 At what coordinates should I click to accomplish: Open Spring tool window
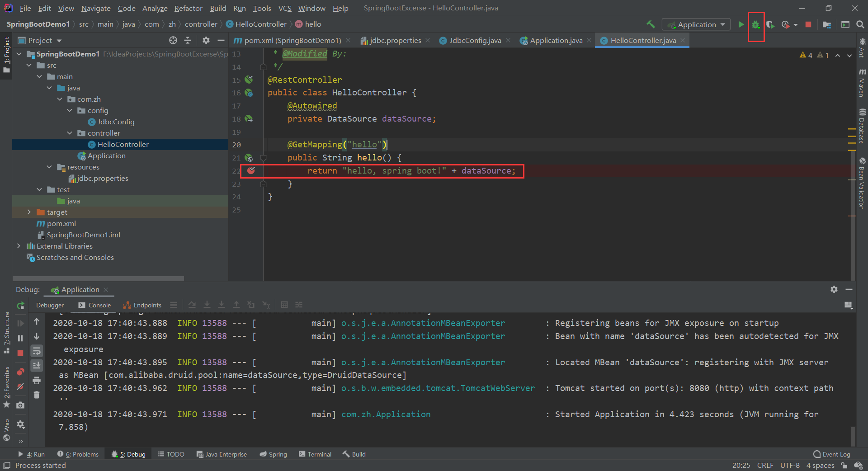(273, 454)
